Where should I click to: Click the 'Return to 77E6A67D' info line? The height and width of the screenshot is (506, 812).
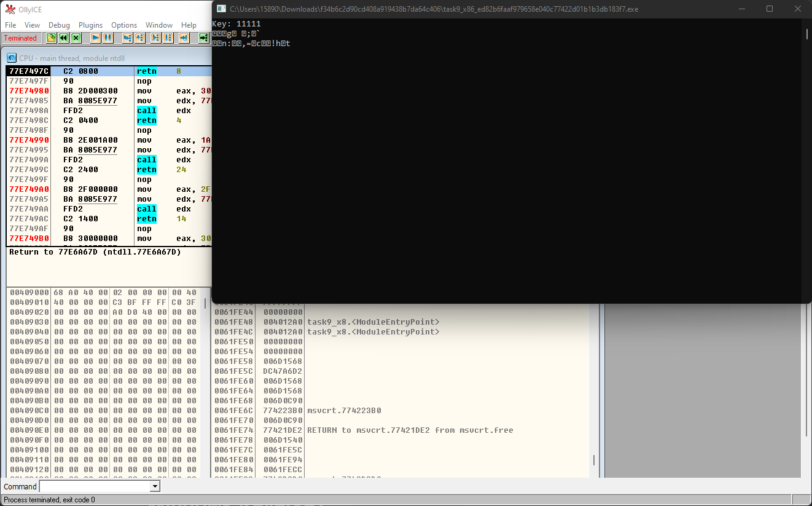point(95,252)
